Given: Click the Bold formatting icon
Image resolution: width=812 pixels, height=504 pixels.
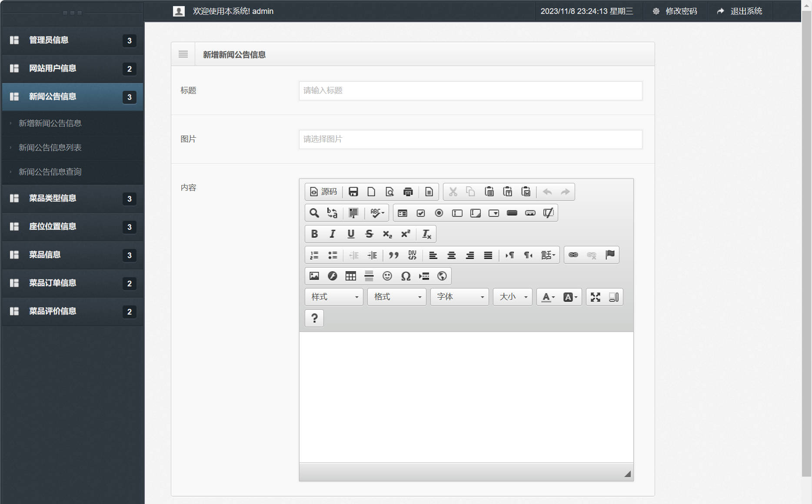Looking at the screenshot, I should pyautogui.click(x=314, y=234).
